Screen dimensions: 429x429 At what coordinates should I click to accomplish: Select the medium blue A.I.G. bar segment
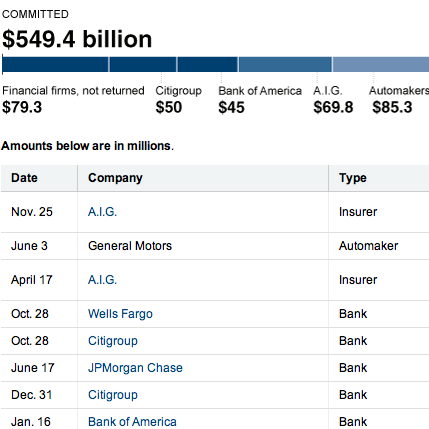click(x=285, y=64)
